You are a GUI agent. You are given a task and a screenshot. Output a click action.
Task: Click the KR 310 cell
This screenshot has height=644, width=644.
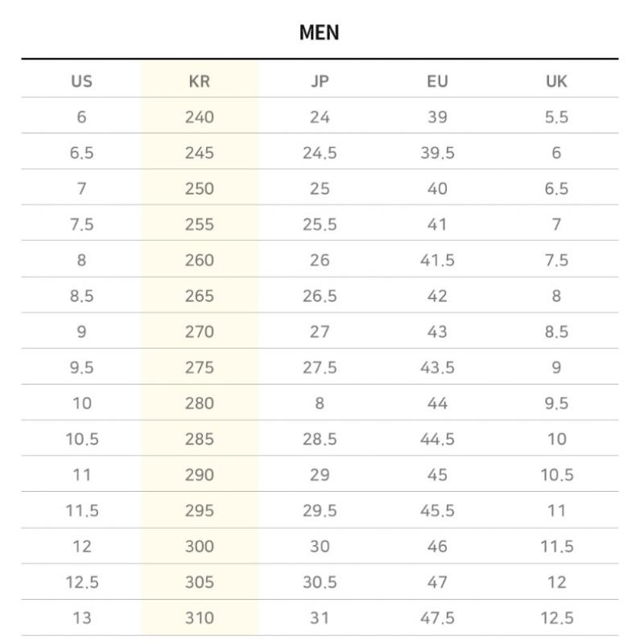click(x=200, y=618)
